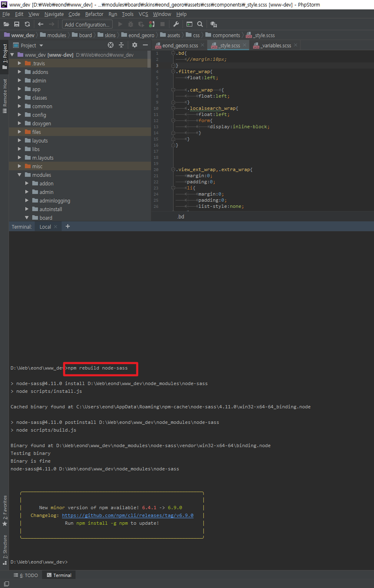Open Project panel gear options
Screen dimensions: 374x588
pyautogui.click(x=135, y=45)
